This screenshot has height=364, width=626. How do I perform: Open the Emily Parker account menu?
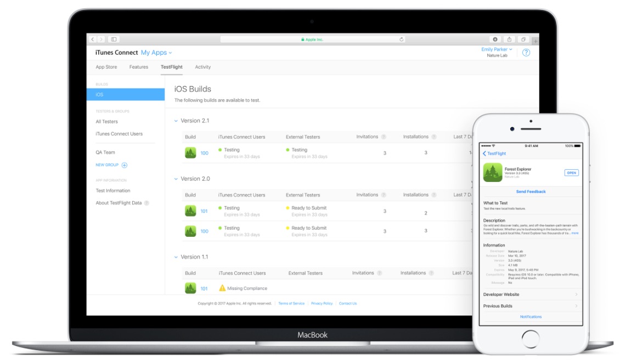click(x=497, y=49)
